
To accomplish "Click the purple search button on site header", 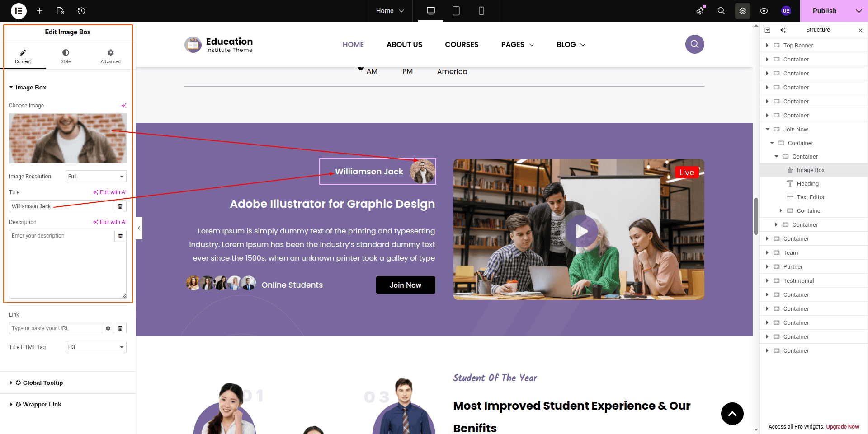I will 694,44.
